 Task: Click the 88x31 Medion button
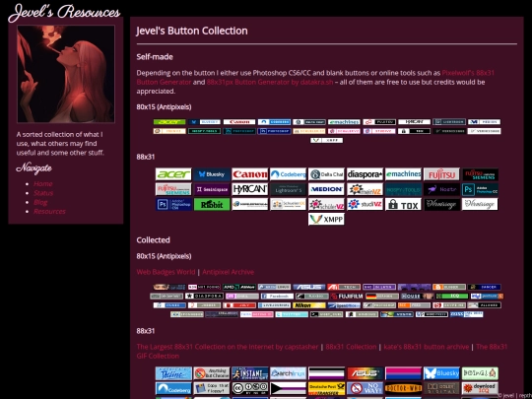tap(326, 189)
